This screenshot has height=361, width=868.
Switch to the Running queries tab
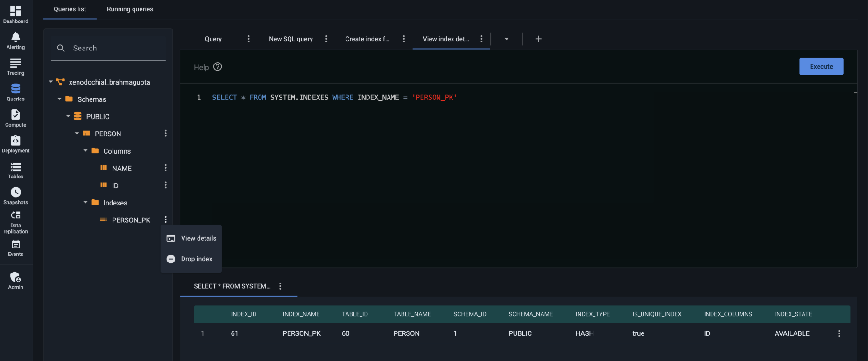[x=130, y=9]
